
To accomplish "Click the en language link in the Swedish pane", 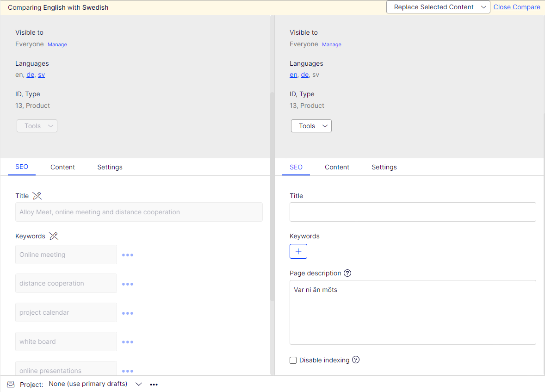I will [293, 75].
